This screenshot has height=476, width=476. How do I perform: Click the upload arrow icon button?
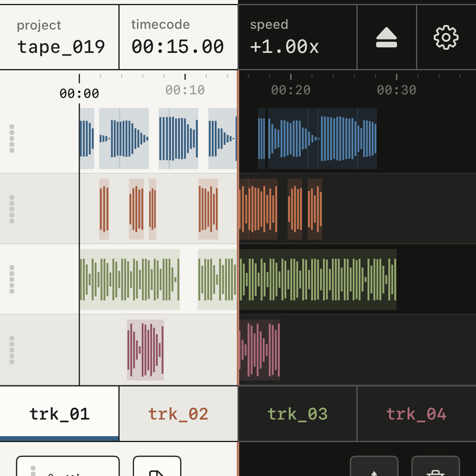(374, 467)
